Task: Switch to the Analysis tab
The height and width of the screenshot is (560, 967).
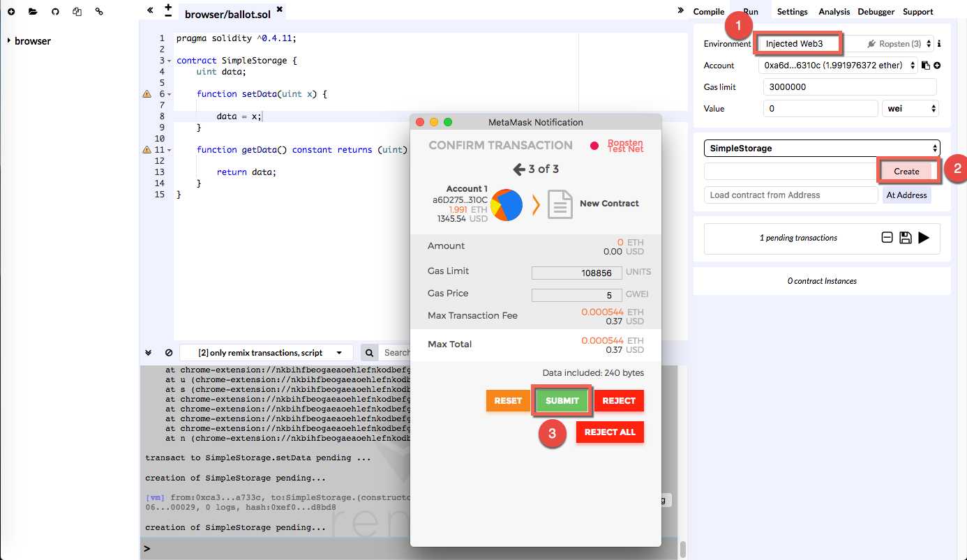Action: click(834, 12)
